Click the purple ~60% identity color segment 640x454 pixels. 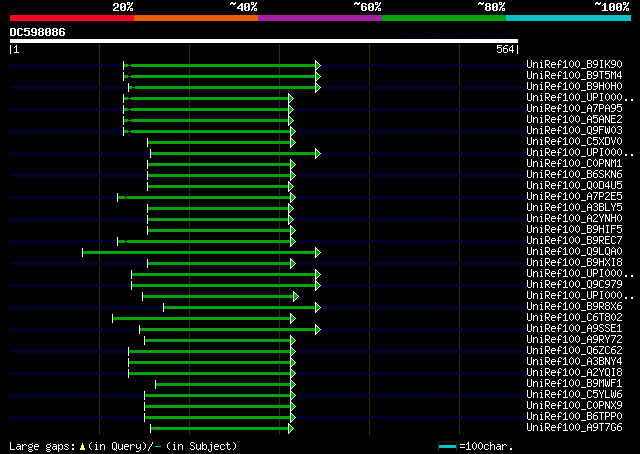click(320, 18)
